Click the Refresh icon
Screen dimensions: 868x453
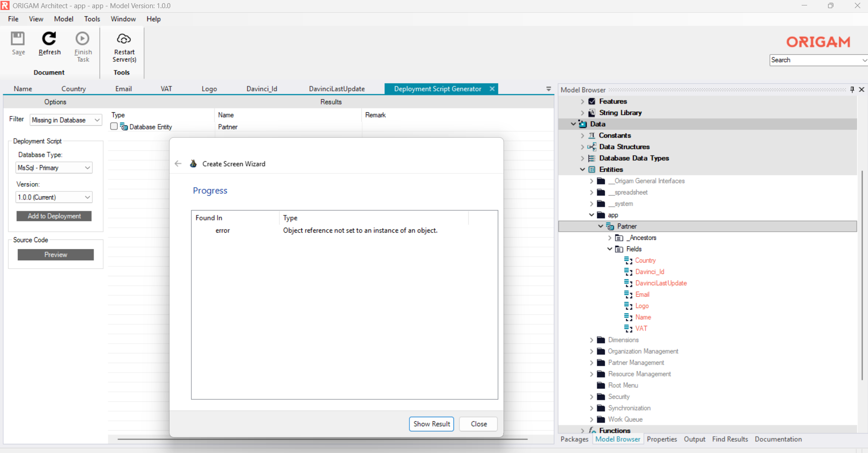pos(49,39)
